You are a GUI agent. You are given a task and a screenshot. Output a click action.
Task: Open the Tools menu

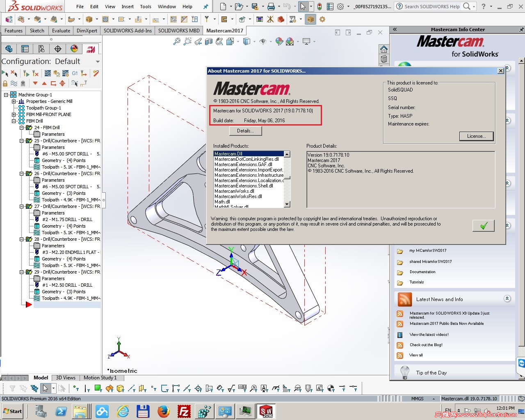pyautogui.click(x=146, y=7)
